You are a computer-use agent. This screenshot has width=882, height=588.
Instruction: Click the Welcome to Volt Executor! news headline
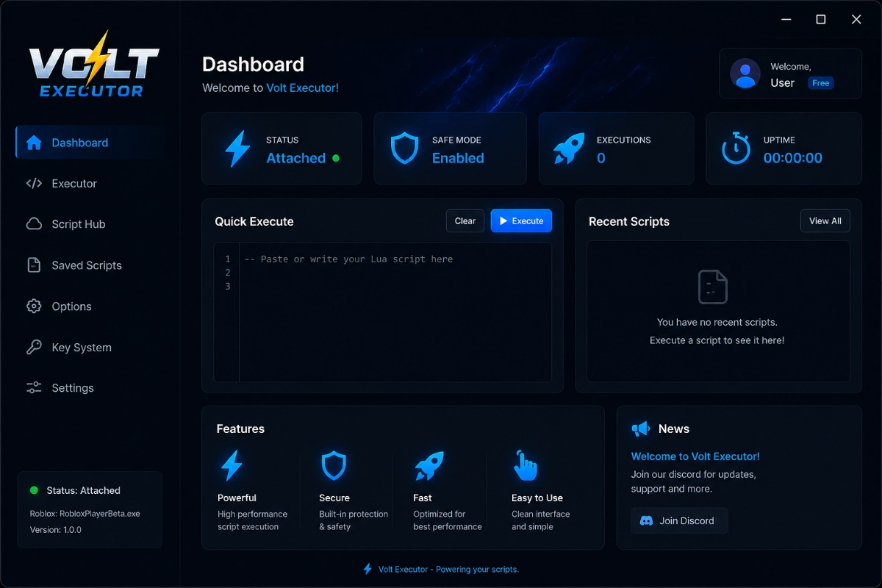pos(695,456)
